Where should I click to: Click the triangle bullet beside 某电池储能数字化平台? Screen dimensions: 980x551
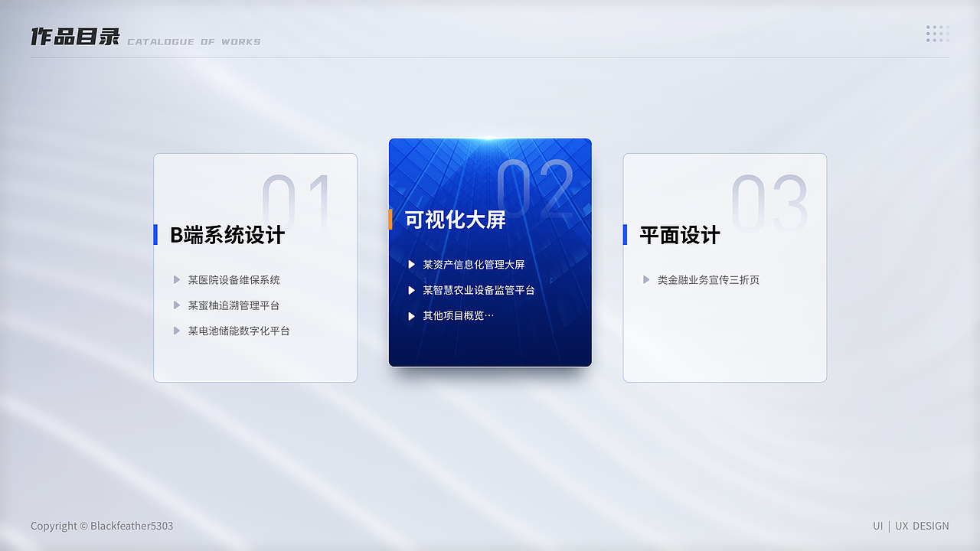(177, 331)
